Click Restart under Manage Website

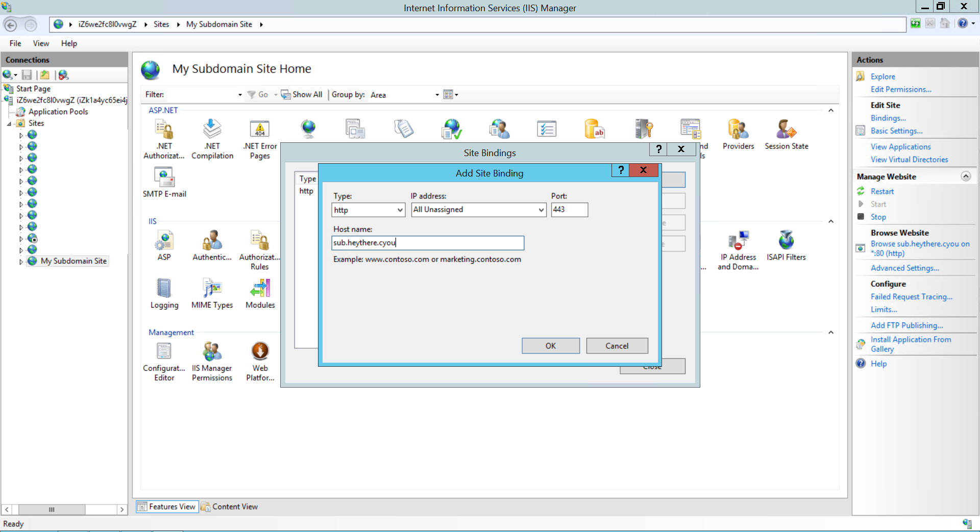[882, 192]
